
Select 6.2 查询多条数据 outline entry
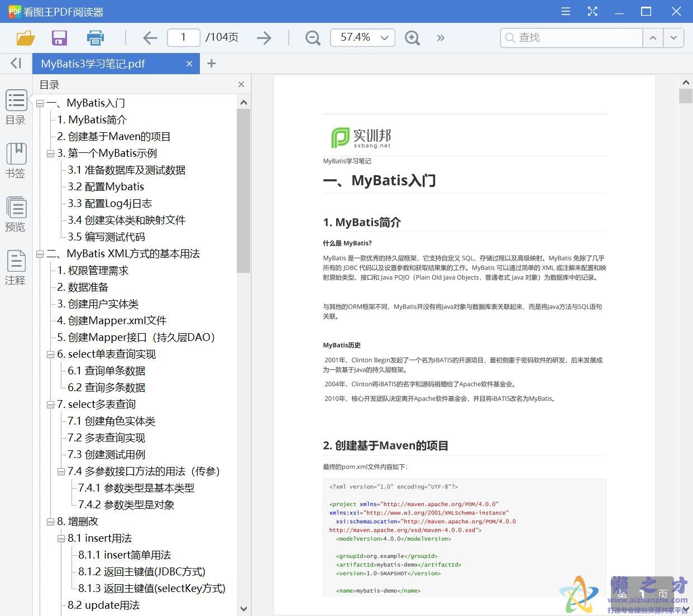107,388
